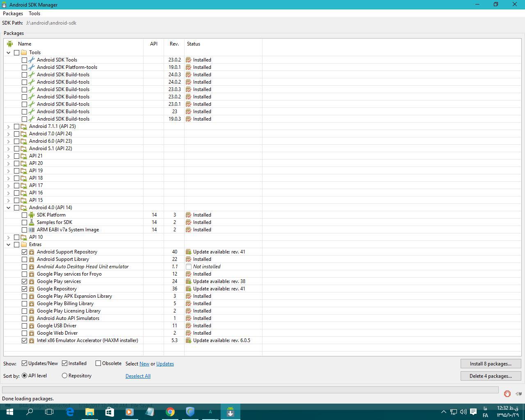Collapse the Android 4.0 (API 14) node
Image resolution: width=525 pixels, height=420 pixels.
9,208
